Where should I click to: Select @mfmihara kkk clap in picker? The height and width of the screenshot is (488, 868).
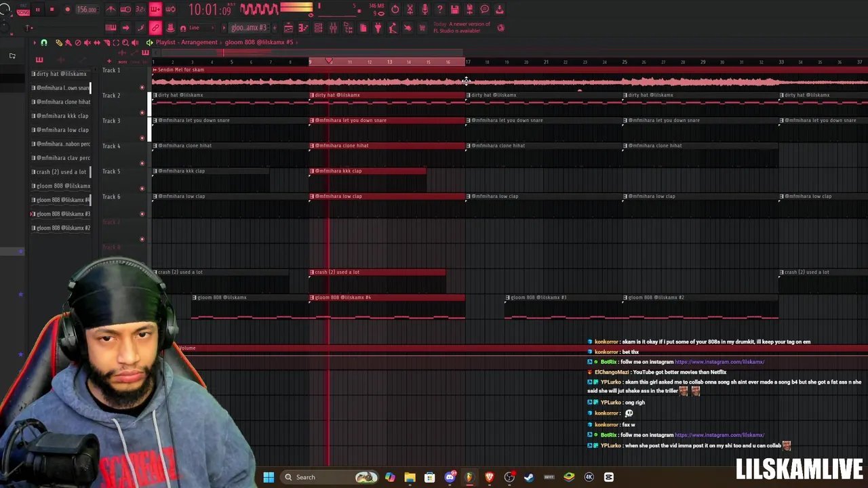click(61, 116)
